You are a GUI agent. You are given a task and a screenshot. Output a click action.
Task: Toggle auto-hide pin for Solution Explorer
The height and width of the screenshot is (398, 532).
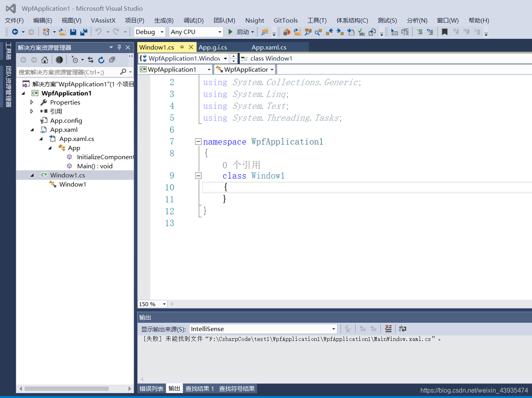(119, 48)
